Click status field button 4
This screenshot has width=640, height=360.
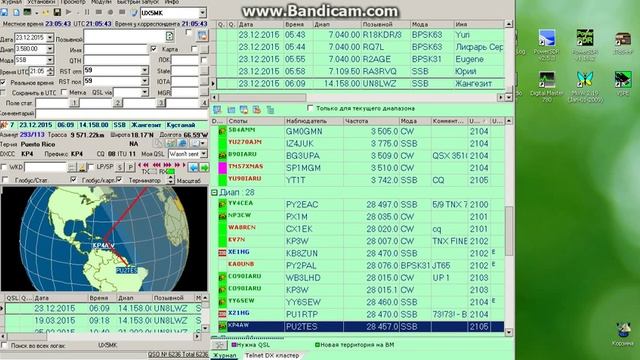coord(204,102)
